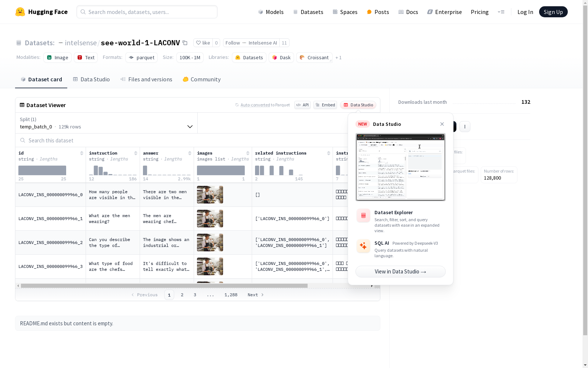
Task: Open image thumbnail in LACONV_INS_000000099966_2 row
Action: point(210,243)
